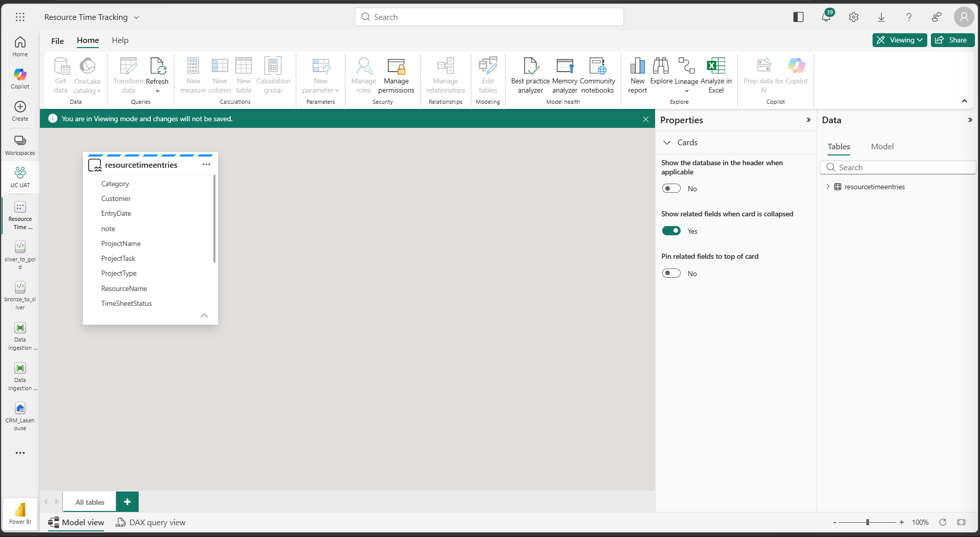Image resolution: width=980 pixels, height=537 pixels.
Task: Open the app launcher waffle icon
Action: [x=20, y=17]
